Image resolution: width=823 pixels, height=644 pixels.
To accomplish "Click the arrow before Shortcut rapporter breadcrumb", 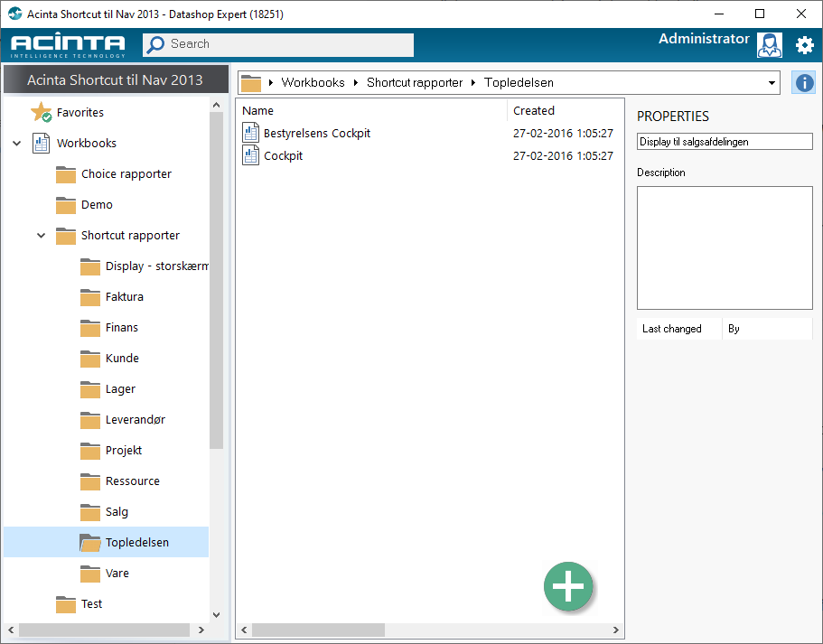I will pyautogui.click(x=356, y=83).
